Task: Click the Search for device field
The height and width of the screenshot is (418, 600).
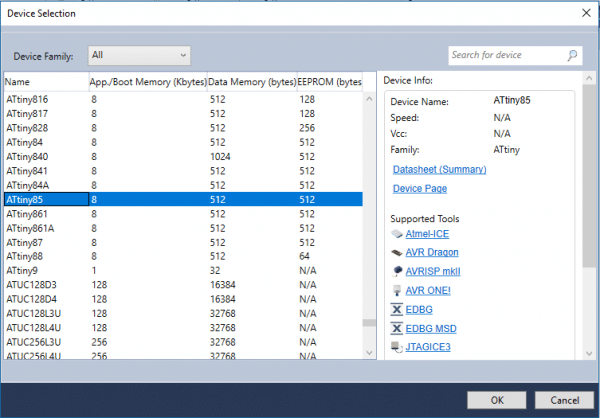Action: tap(505, 55)
